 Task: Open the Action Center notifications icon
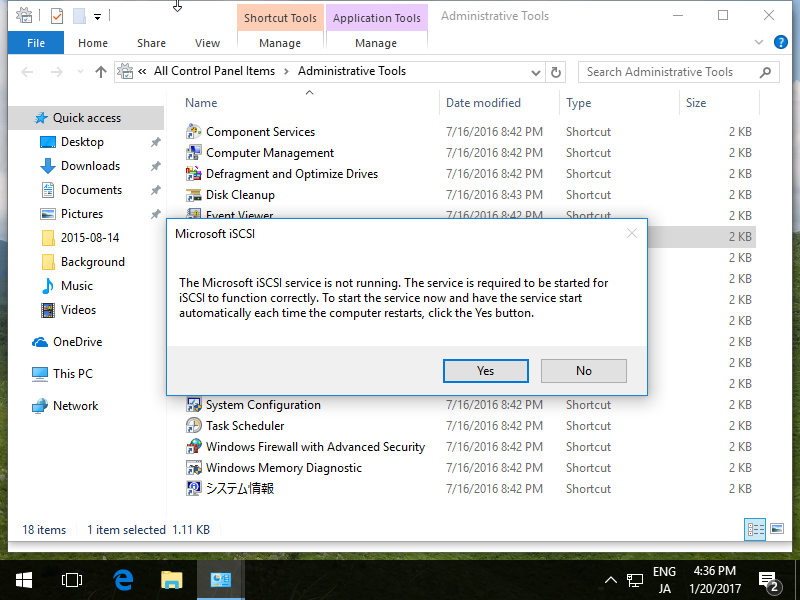(x=768, y=580)
